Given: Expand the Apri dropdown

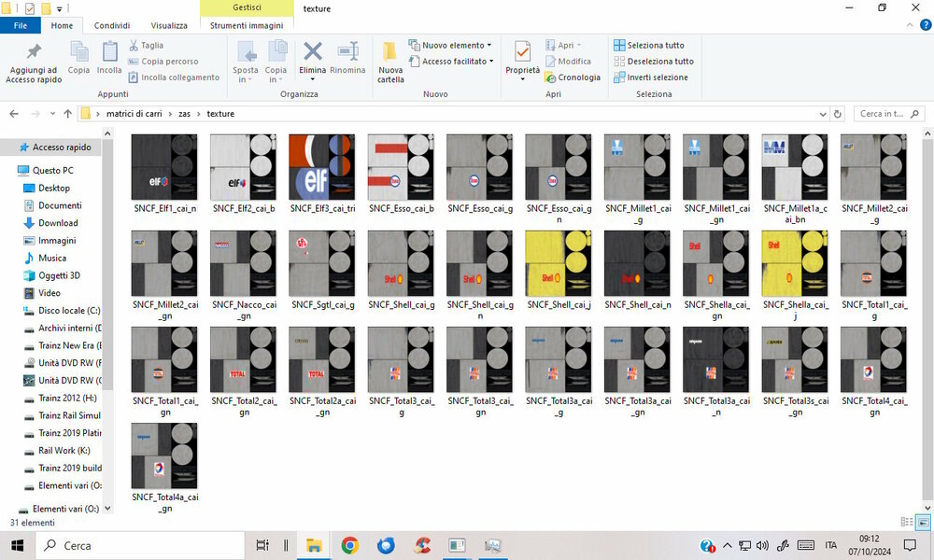Looking at the screenshot, I should pos(578,45).
